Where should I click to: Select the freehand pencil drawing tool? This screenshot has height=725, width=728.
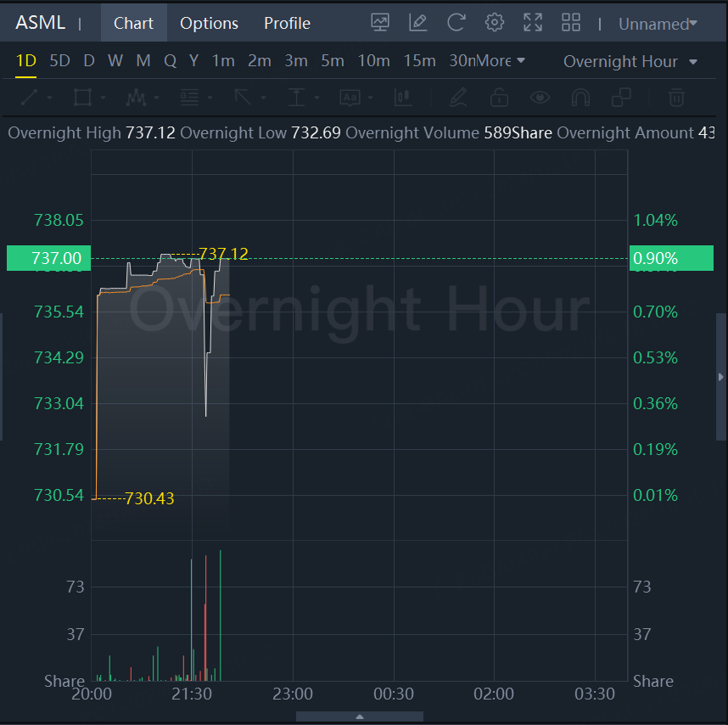pos(458,98)
